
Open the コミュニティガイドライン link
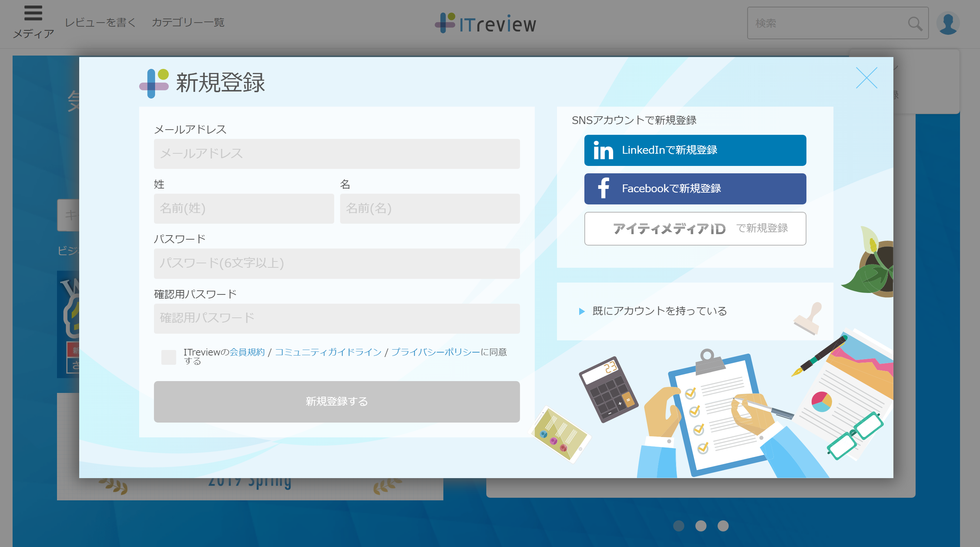[328, 352]
